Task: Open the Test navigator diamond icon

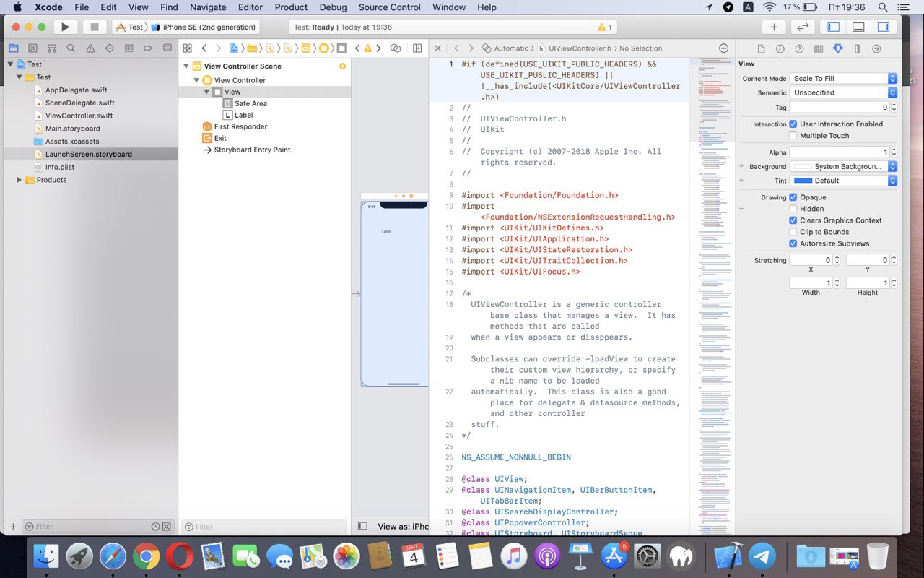Action: click(x=110, y=48)
